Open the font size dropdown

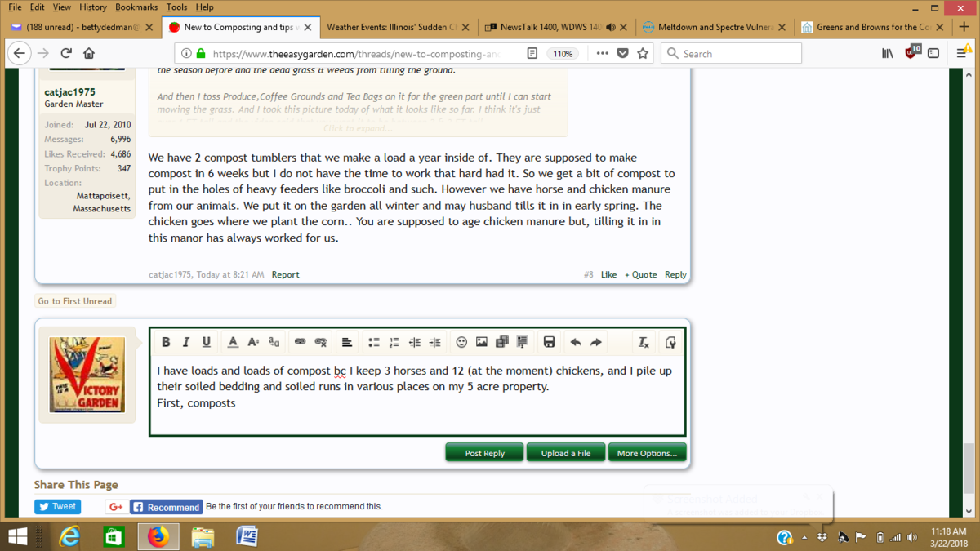coord(253,342)
